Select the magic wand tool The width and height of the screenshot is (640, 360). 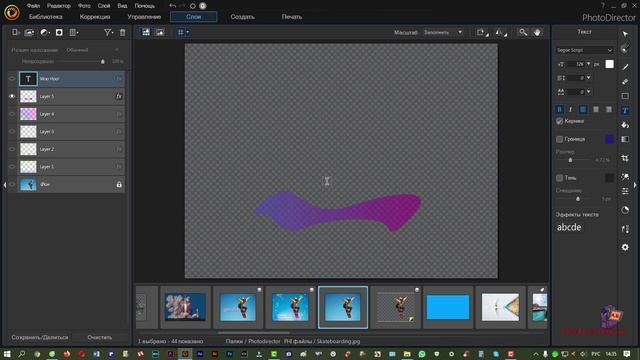[x=625, y=176]
